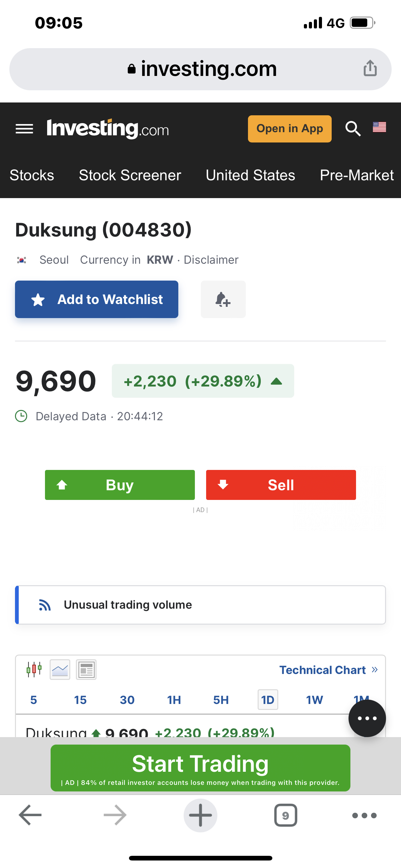Open the news-style chart layout icon
This screenshot has height=868, width=401.
coord(86,670)
